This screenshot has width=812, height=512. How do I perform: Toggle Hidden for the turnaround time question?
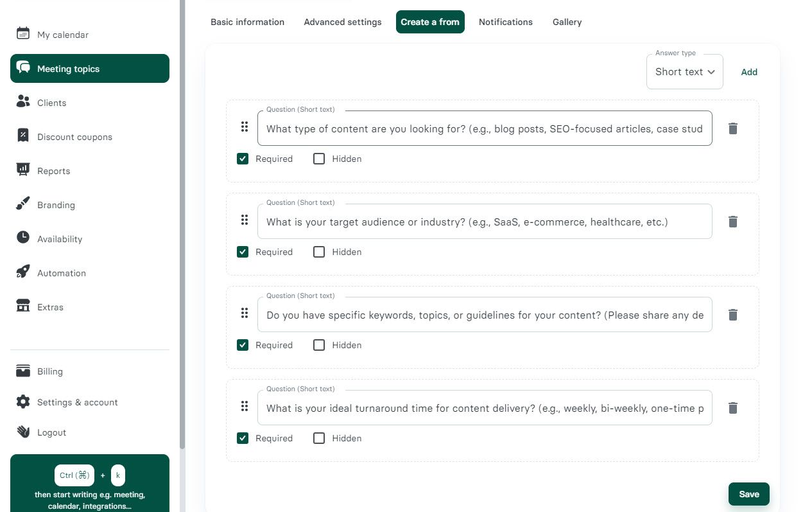click(x=319, y=438)
